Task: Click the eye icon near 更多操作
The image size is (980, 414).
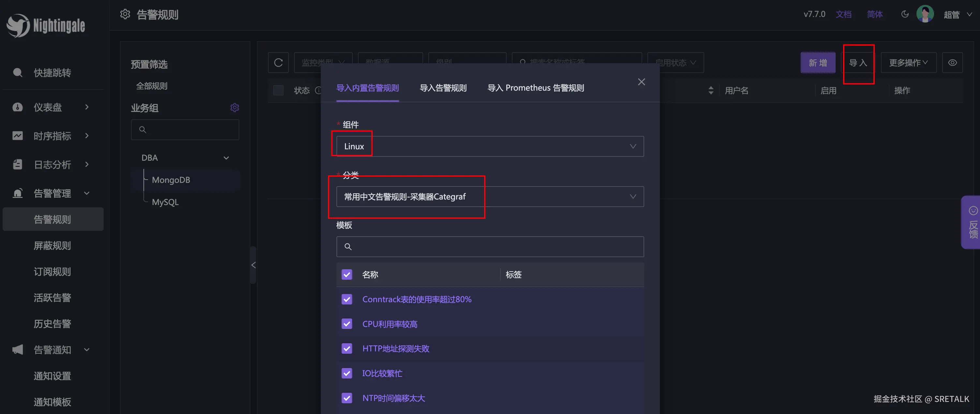Action: pos(952,62)
